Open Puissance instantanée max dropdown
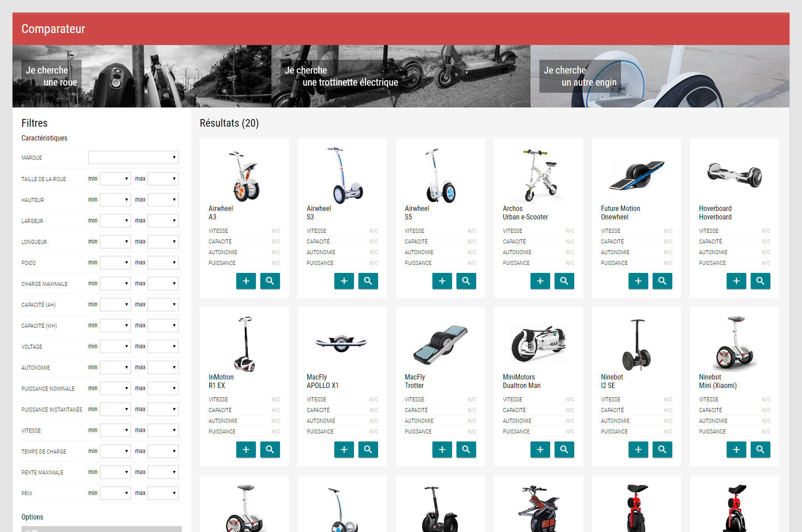 coord(163,409)
